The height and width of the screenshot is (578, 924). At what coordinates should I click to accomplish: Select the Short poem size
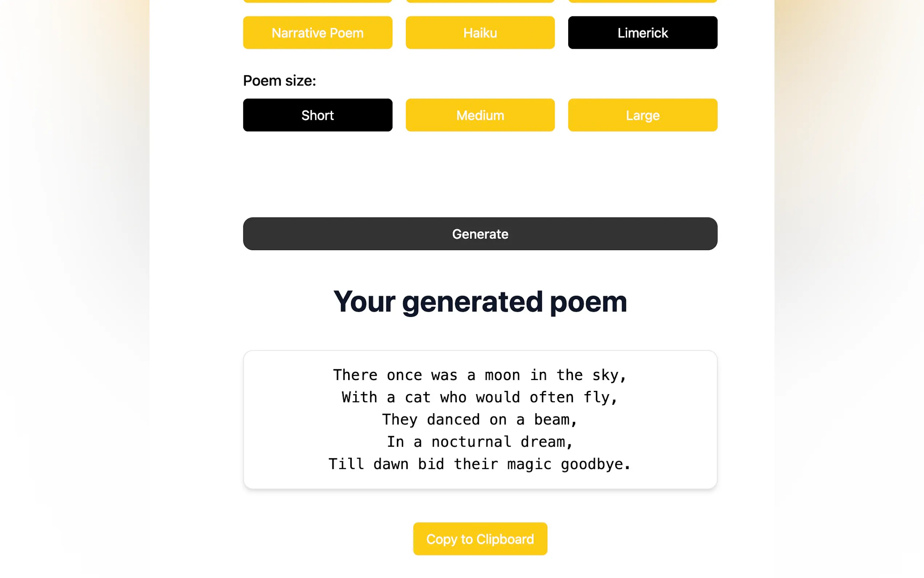click(318, 115)
